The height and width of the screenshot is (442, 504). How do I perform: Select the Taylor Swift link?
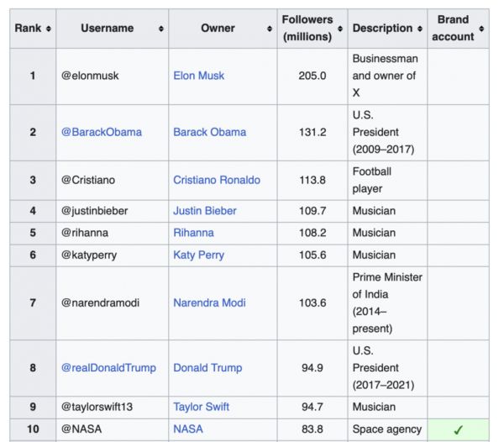pyautogui.click(x=201, y=407)
